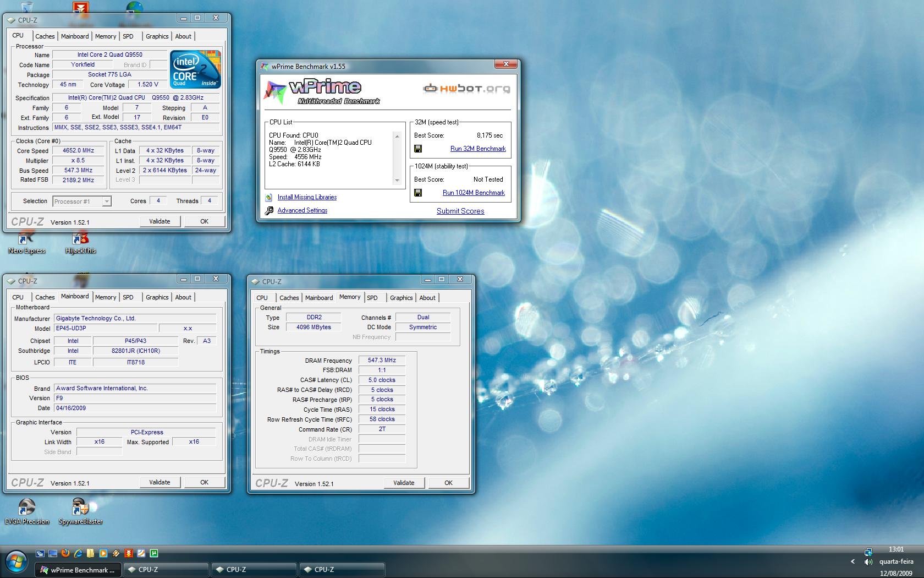Screen dimensions: 924x578
Task: Click DRAM Frequency value 547.3 MHz
Action: 382,360
